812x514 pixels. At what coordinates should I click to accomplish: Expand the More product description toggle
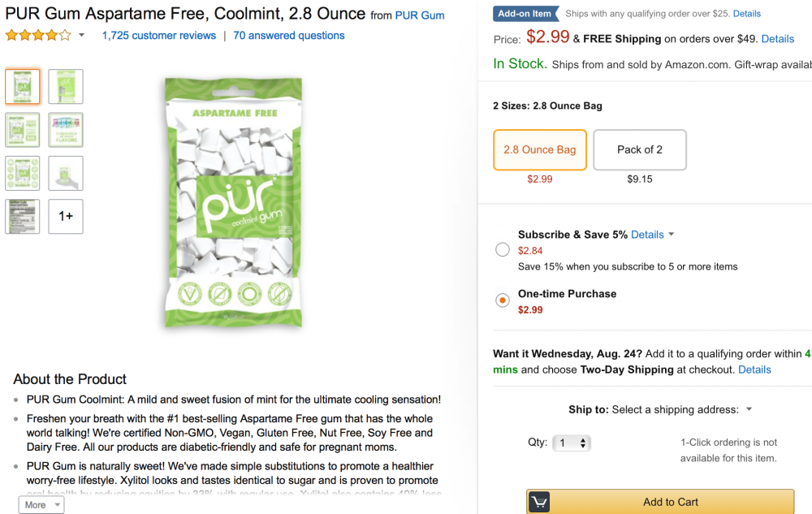pos(41,505)
